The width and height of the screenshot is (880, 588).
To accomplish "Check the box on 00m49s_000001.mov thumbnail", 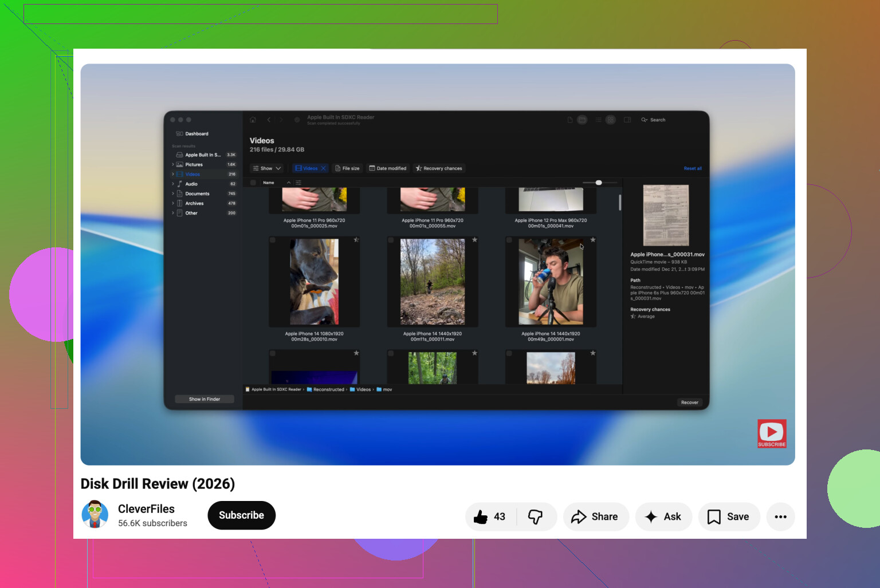I will 509,240.
